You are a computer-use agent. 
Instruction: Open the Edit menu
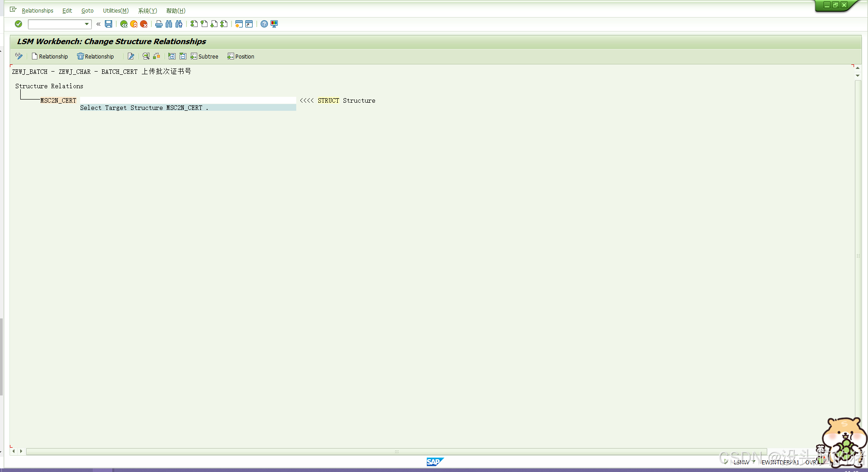pos(67,10)
